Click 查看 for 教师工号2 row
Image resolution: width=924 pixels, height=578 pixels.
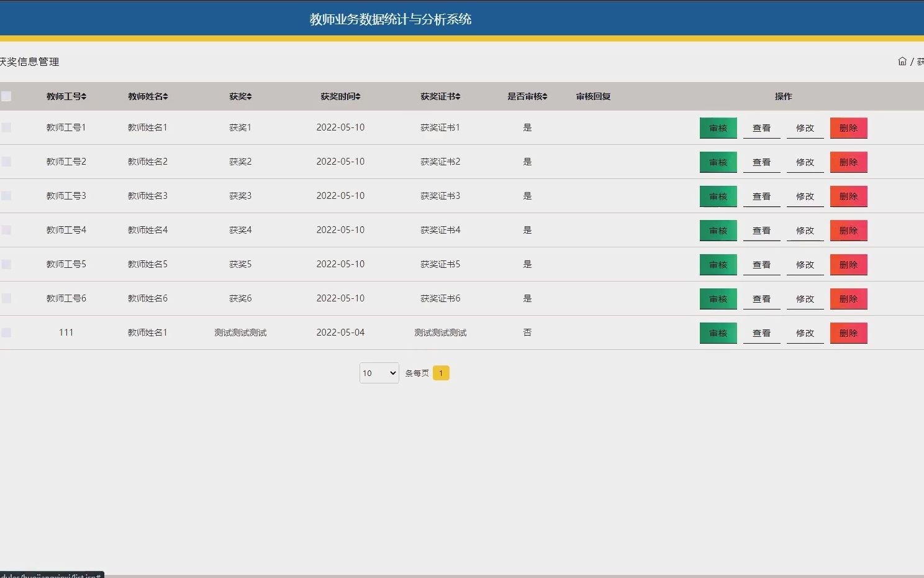(x=762, y=162)
